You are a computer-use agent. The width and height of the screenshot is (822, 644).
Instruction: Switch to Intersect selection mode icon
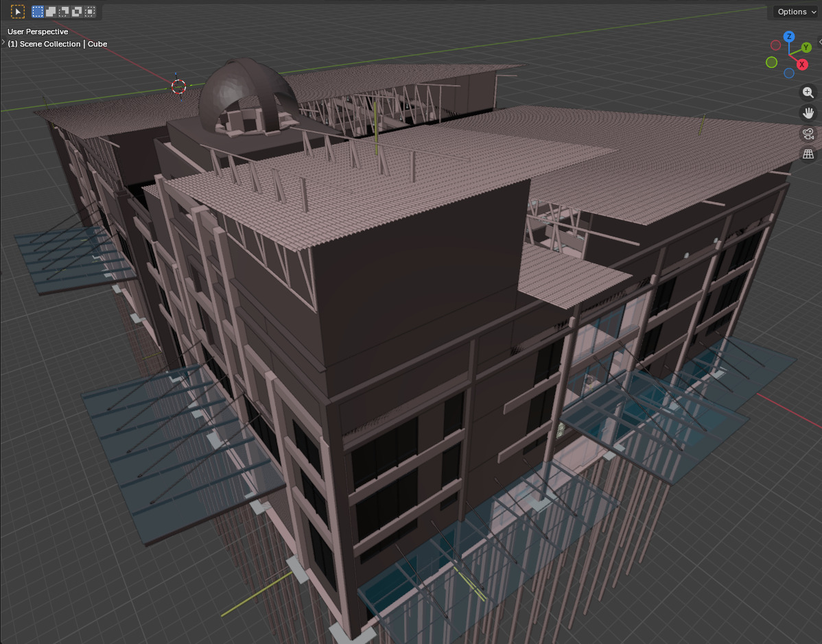pyautogui.click(x=89, y=11)
